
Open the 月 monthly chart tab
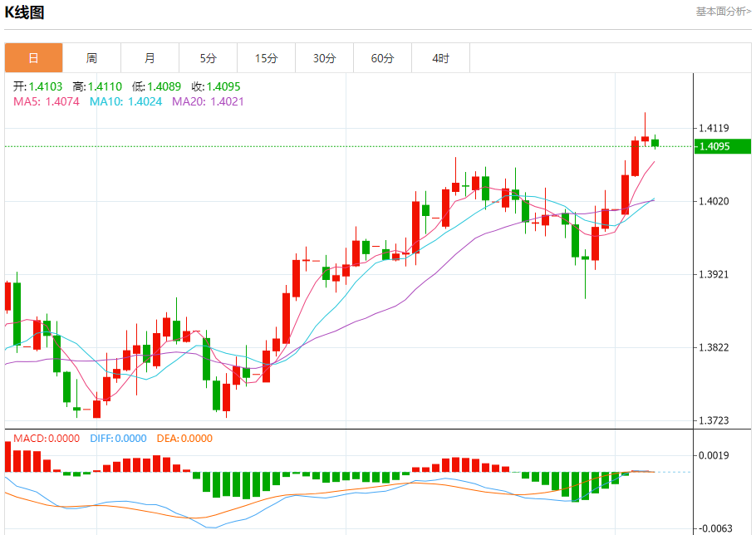[150, 58]
